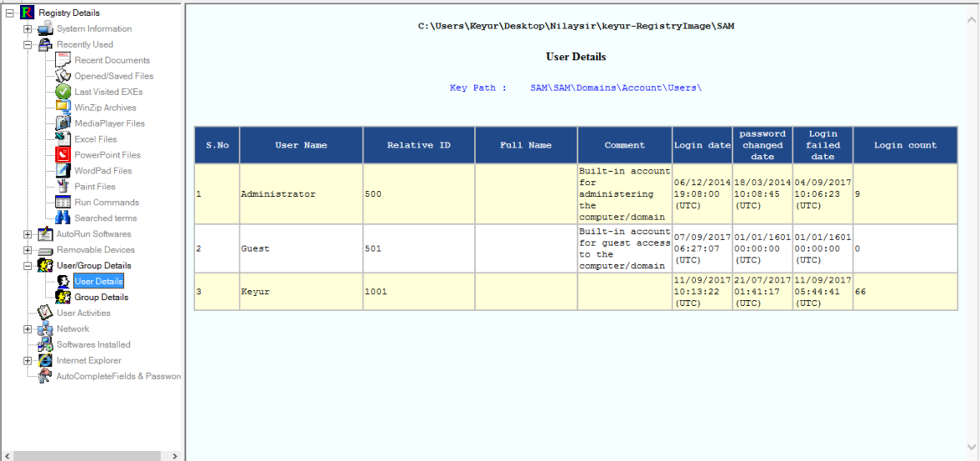Open Recent Documents label in tree
Viewport: 980px width, 461px height.
(112, 60)
